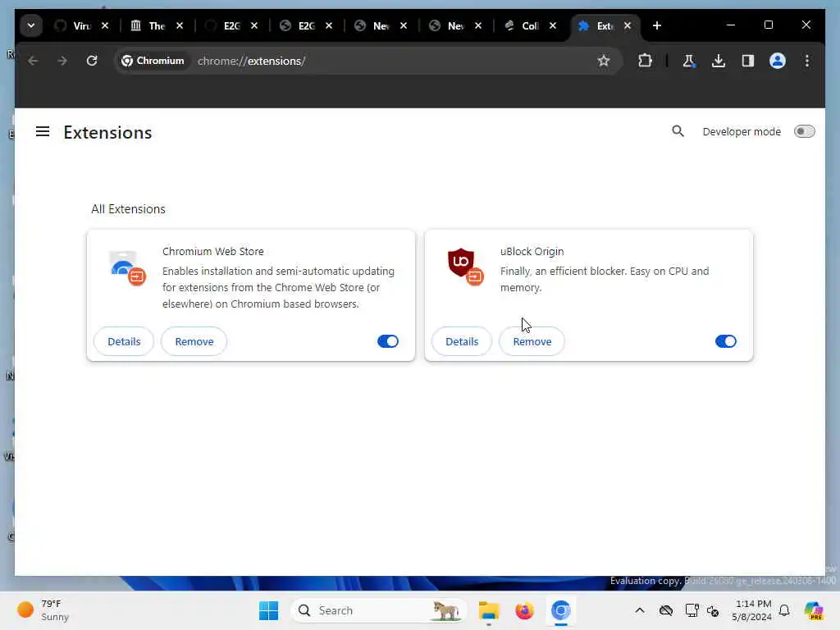The width and height of the screenshot is (840, 630).
Task: Click the network status tray icon
Action: (x=692, y=610)
